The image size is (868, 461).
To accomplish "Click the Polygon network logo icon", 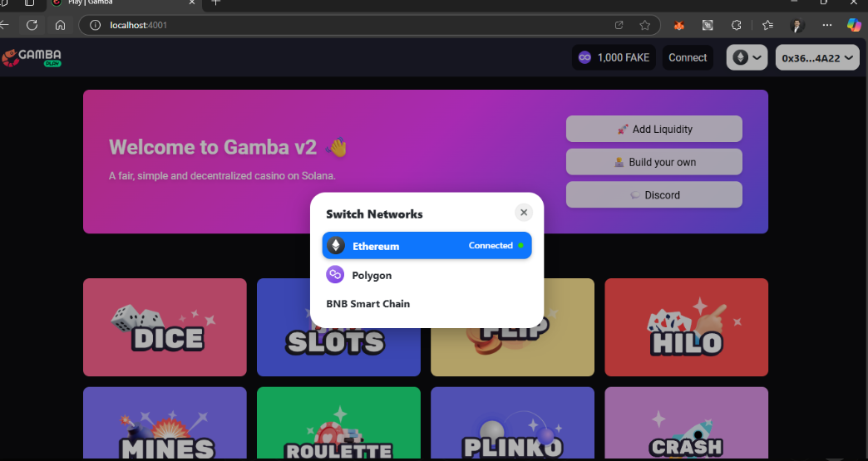I will pyautogui.click(x=335, y=274).
